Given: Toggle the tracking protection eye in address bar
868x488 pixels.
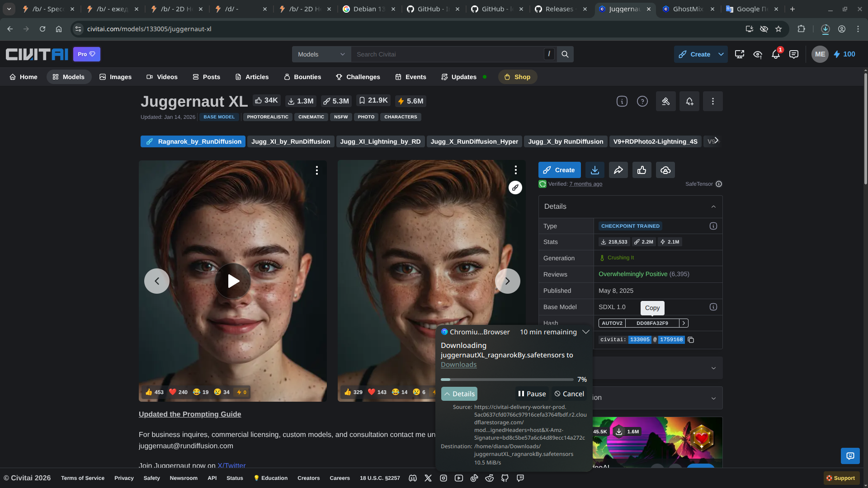Looking at the screenshot, I should [764, 29].
